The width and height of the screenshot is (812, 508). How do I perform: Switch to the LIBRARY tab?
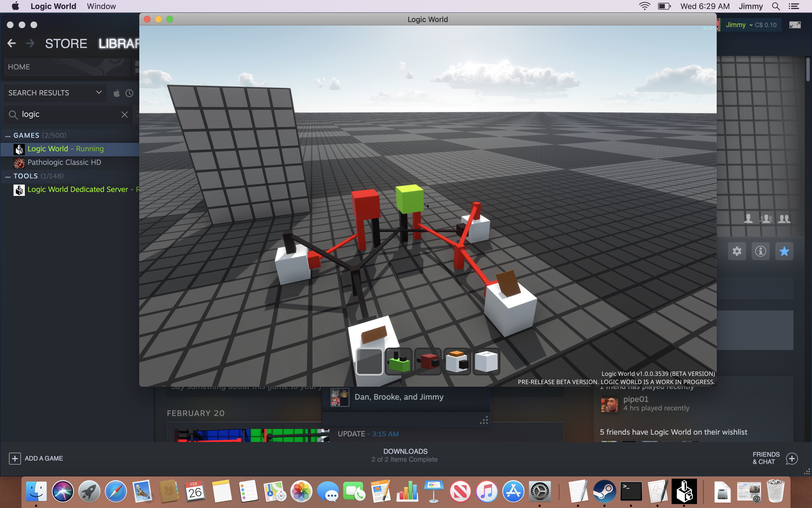pos(119,43)
